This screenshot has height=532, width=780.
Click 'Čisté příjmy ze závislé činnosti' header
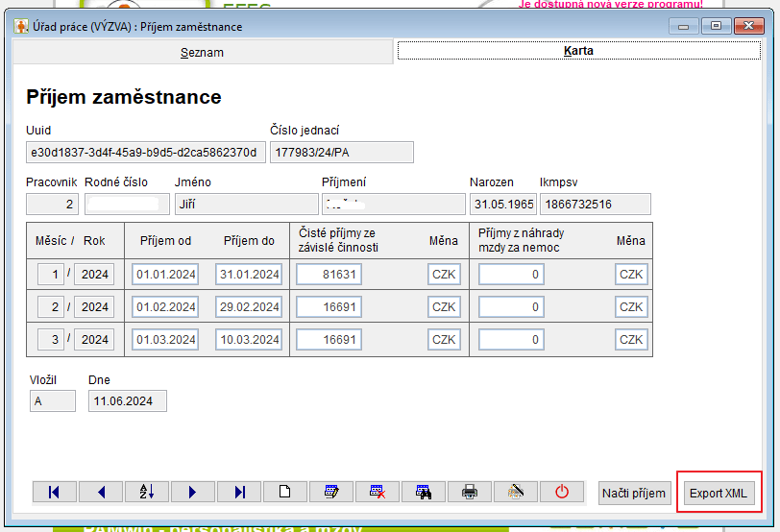tap(338, 240)
